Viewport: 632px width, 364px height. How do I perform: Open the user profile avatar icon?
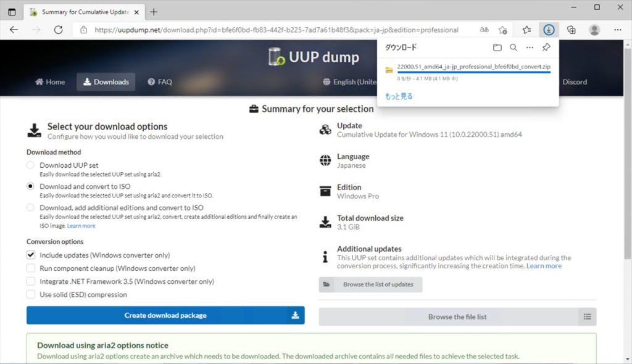594,30
